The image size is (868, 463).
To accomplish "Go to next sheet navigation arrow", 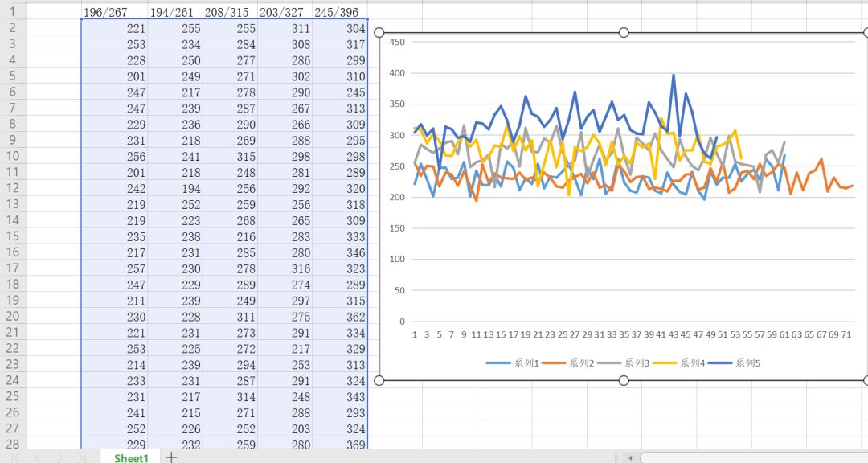I will 59,457.
